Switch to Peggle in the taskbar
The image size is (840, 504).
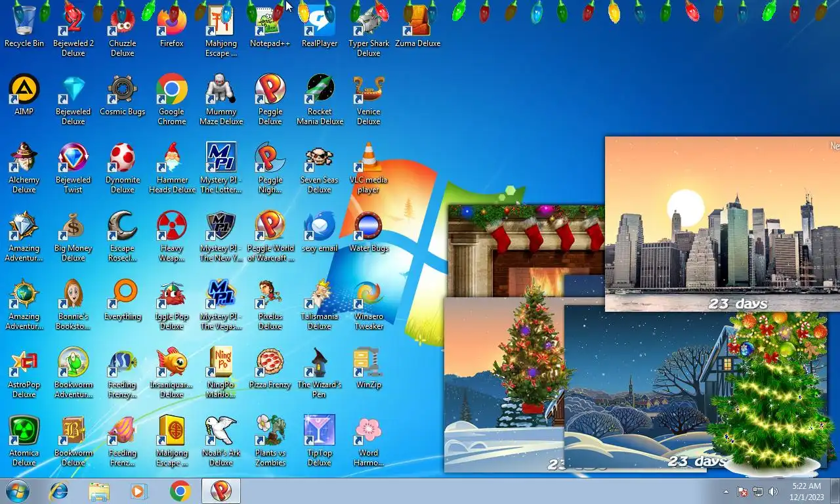coord(220,491)
